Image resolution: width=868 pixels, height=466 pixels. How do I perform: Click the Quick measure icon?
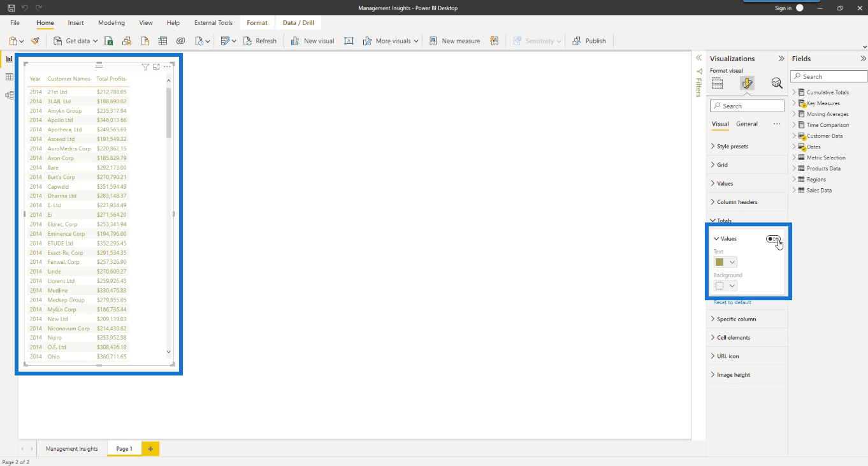[x=494, y=41]
